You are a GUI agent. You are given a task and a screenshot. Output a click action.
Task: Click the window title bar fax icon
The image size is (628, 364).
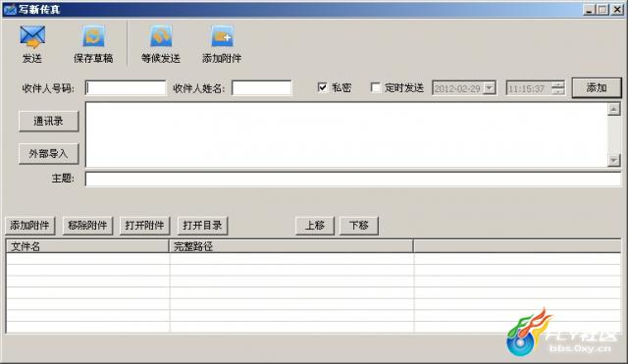9,9
